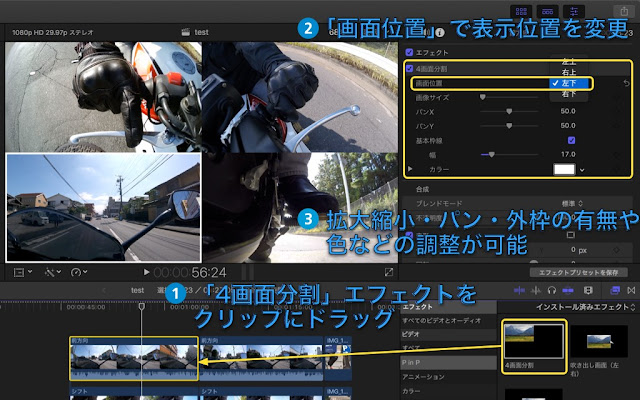Click the test project name in timeline
This screenshot has height=400, width=640.
(x=138, y=290)
